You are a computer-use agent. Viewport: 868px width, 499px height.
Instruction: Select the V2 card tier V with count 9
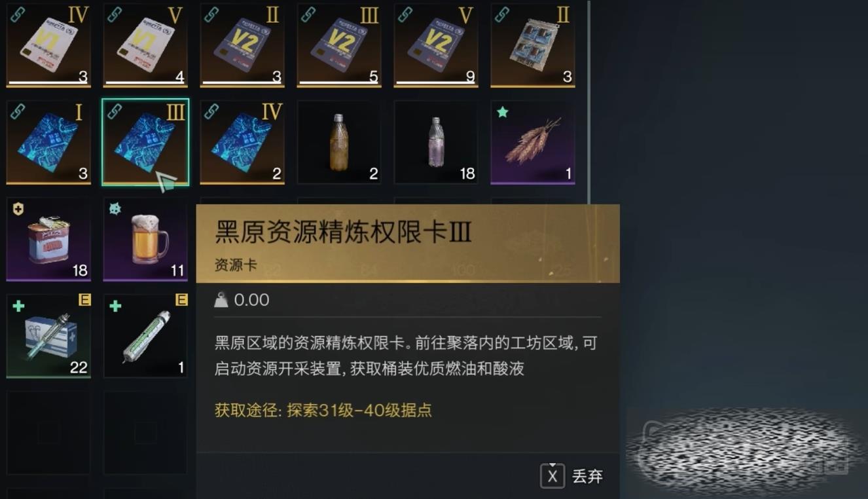point(436,45)
